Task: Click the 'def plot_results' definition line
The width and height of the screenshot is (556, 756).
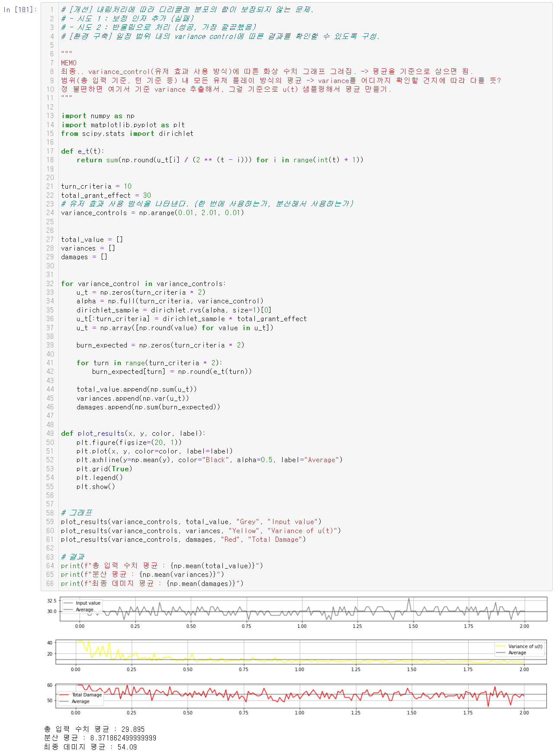Action: coord(133,434)
